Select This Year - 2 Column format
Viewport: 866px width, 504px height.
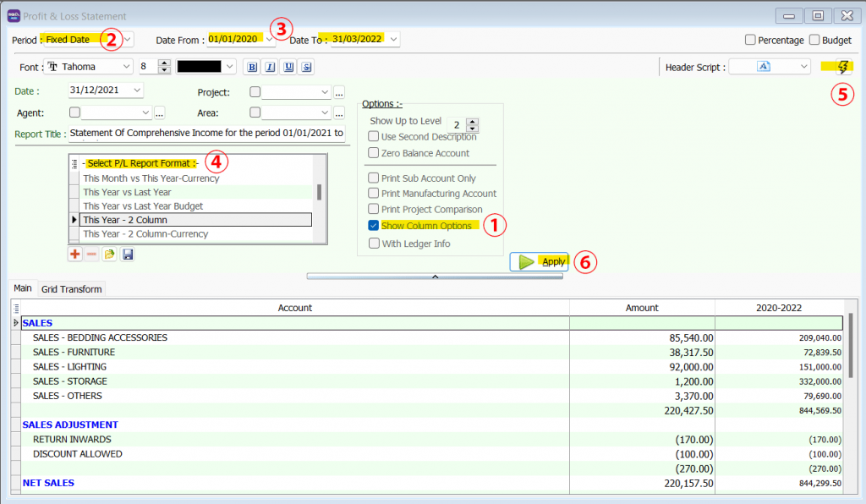(195, 220)
